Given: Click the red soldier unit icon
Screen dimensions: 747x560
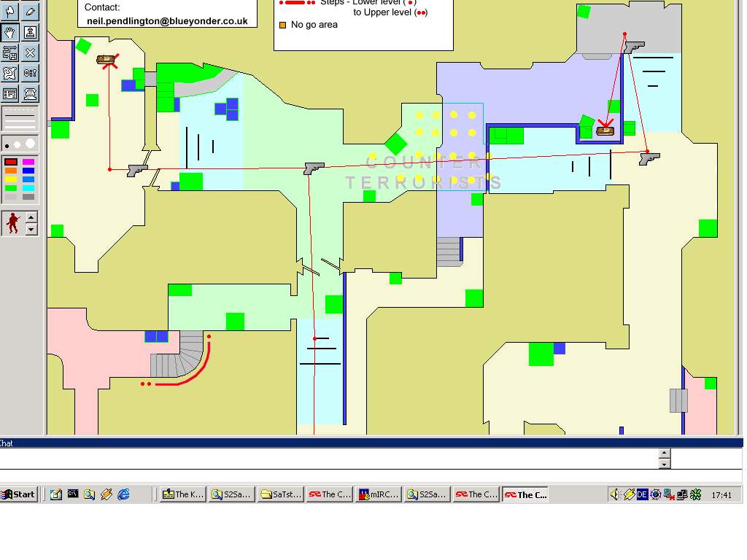Looking at the screenshot, I should tap(13, 223).
